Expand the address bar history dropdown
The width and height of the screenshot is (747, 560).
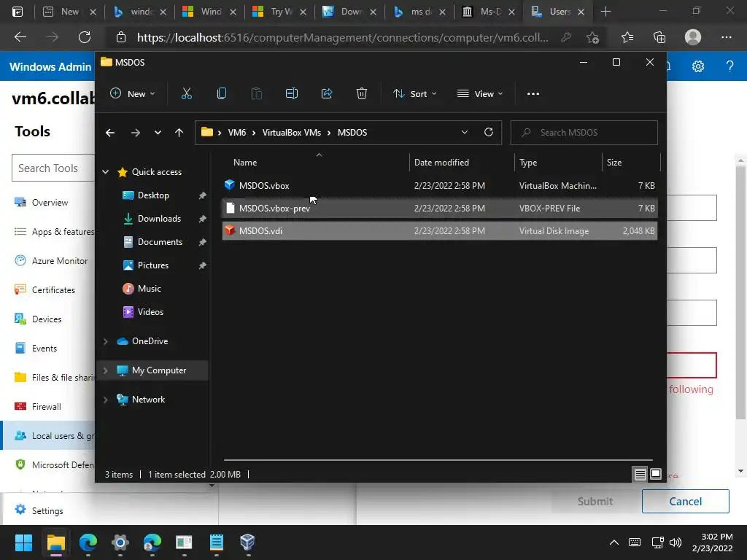465,133
